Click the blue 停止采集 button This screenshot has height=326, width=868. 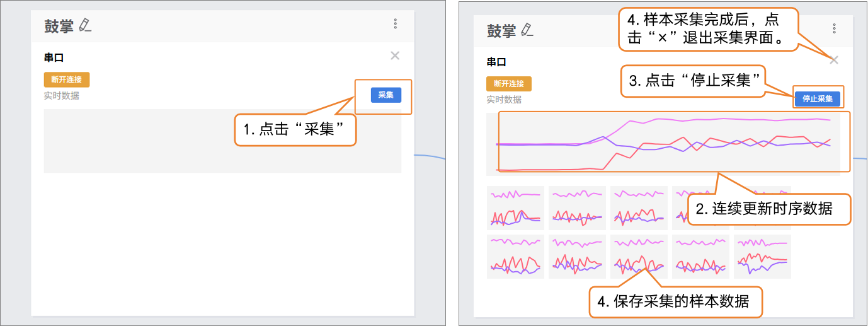pyautogui.click(x=818, y=99)
